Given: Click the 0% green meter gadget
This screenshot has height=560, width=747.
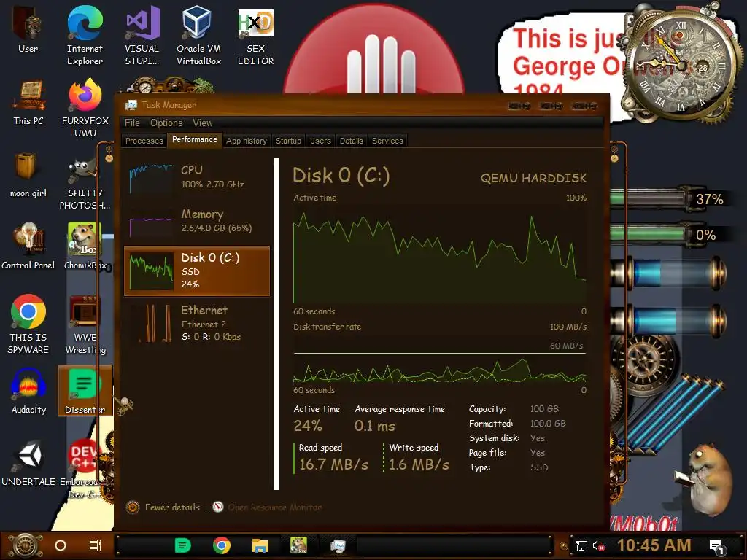Looking at the screenshot, I should coord(670,235).
